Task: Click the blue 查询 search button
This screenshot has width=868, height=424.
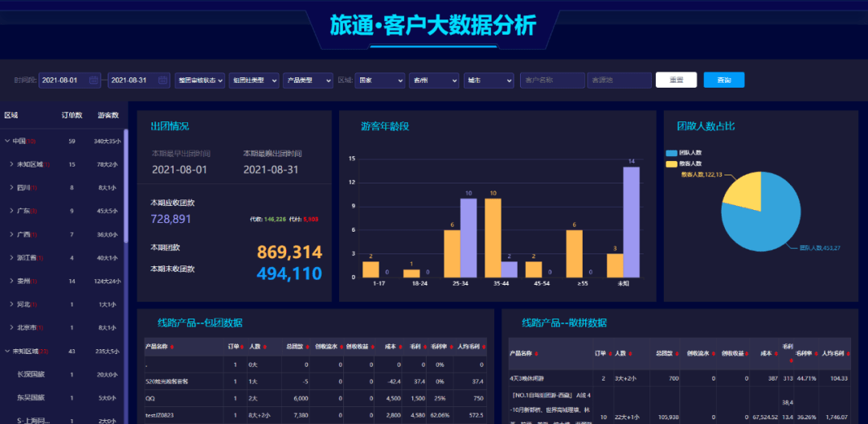Action: [723, 80]
